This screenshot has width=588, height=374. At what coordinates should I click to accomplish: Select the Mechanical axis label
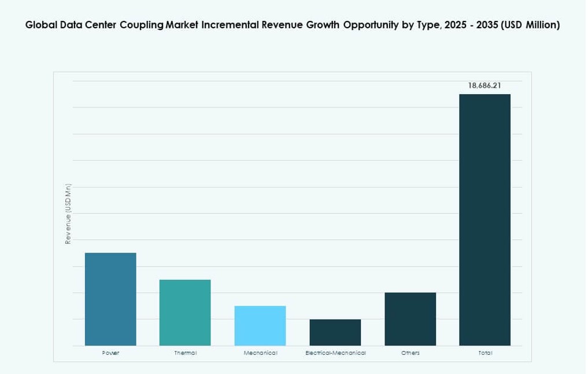260,353
